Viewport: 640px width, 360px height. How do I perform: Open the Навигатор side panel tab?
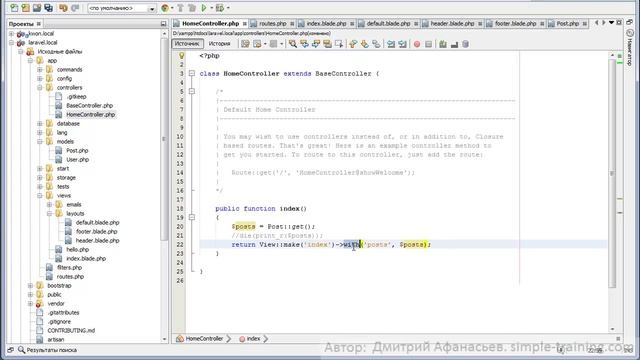tap(629, 48)
